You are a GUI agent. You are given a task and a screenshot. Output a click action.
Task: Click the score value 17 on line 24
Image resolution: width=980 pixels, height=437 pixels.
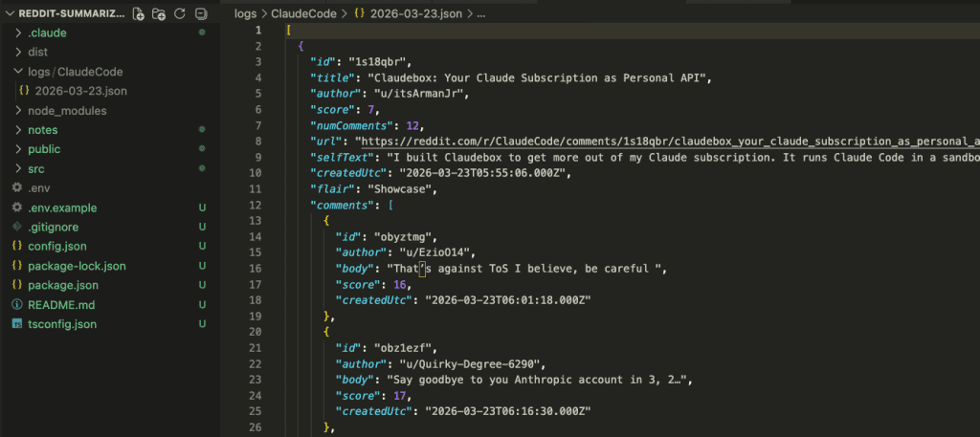point(400,396)
